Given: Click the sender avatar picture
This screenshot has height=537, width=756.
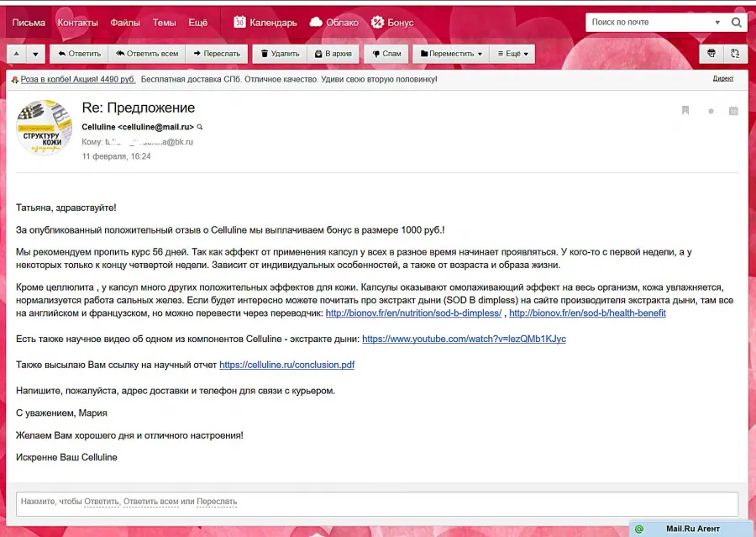Looking at the screenshot, I should point(45,128).
